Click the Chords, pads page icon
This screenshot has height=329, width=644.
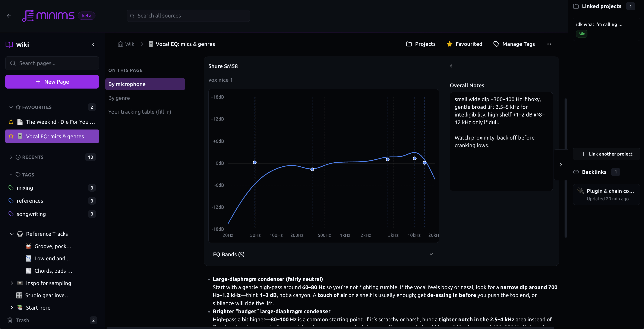point(28,271)
